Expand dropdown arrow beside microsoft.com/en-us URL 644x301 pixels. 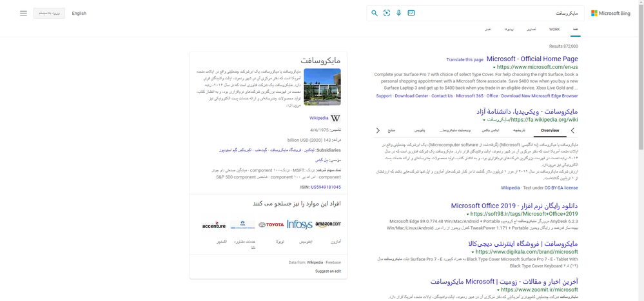(494, 67)
